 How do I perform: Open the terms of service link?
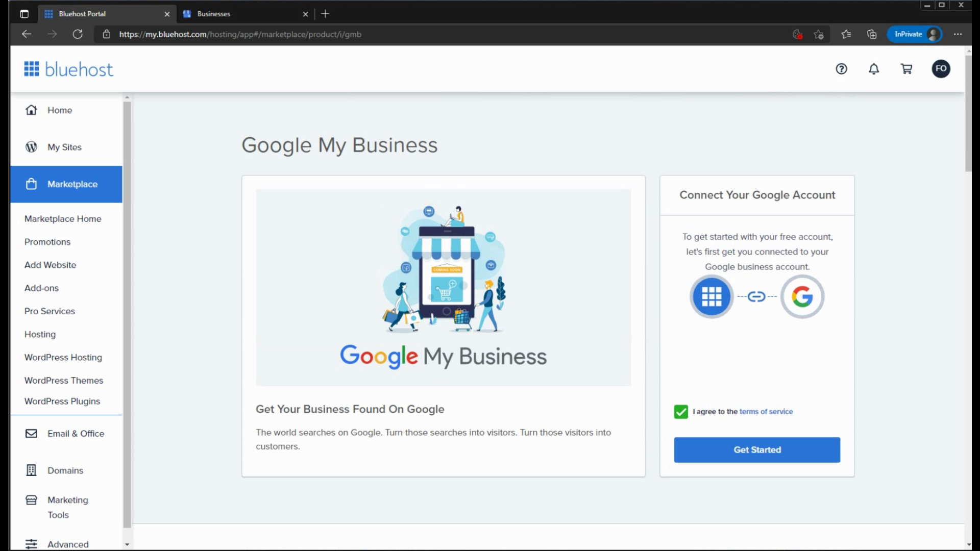[x=766, y=412]
